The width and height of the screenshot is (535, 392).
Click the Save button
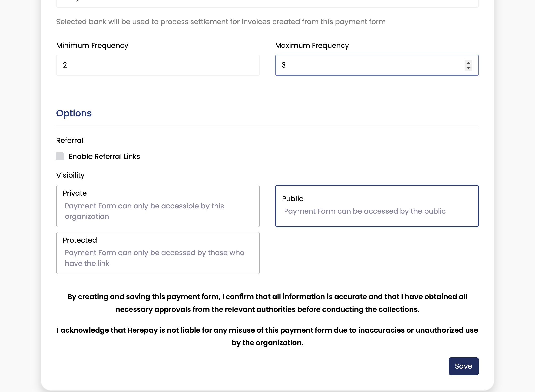click(463, 366)
